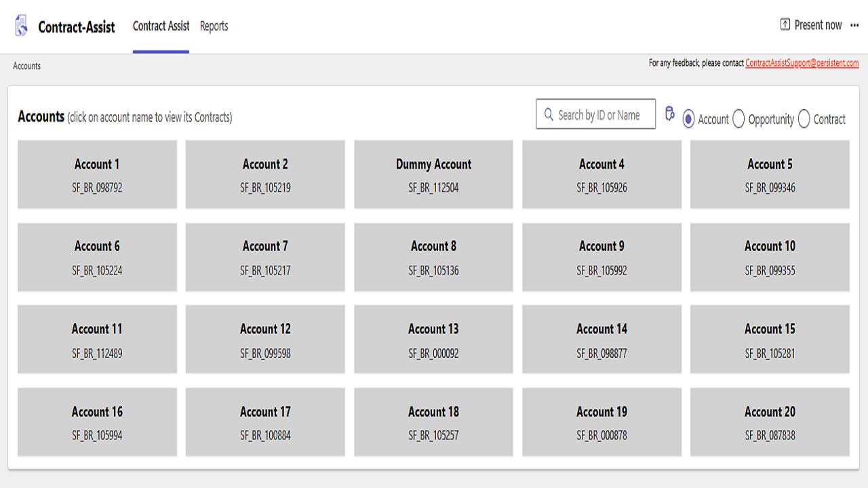Open the Account 20 tile

coord(770,422)
